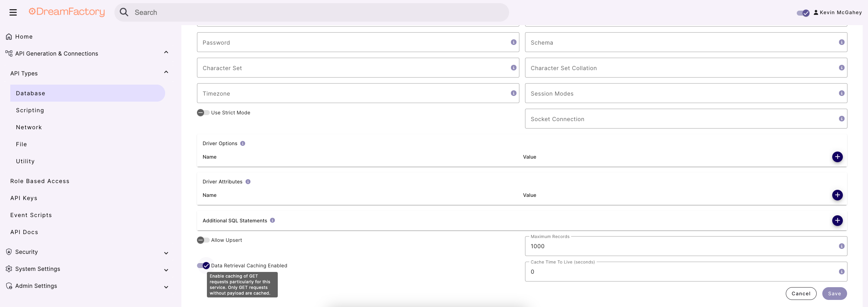Go to Role Based Access
This screenshot has width=868, height=307.
tap(40, 181)
